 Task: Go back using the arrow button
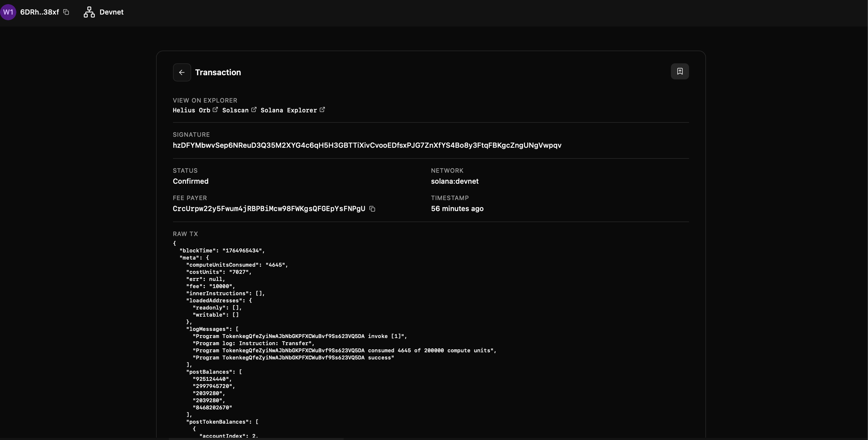pyautogui.click(x=182, y=73)
